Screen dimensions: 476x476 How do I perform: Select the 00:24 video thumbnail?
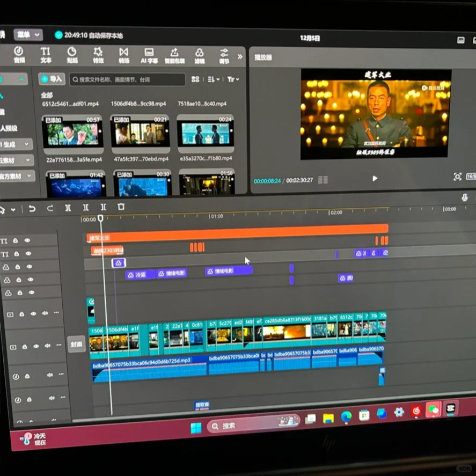point(206,133)
